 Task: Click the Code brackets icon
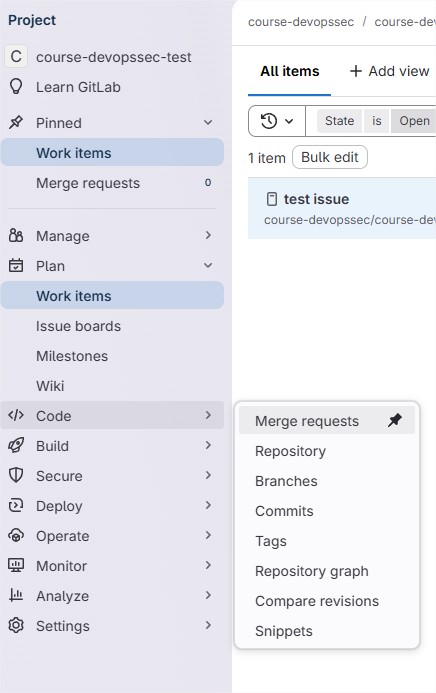[x=16, y=415]
